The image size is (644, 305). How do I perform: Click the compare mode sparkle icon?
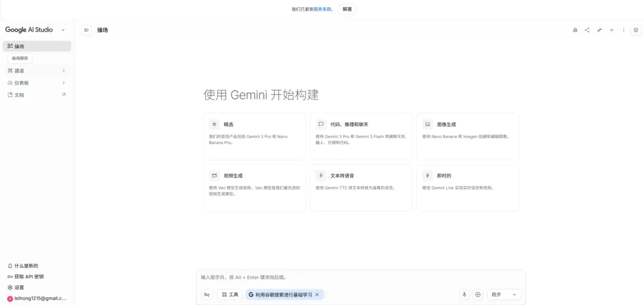coord(599,30)
